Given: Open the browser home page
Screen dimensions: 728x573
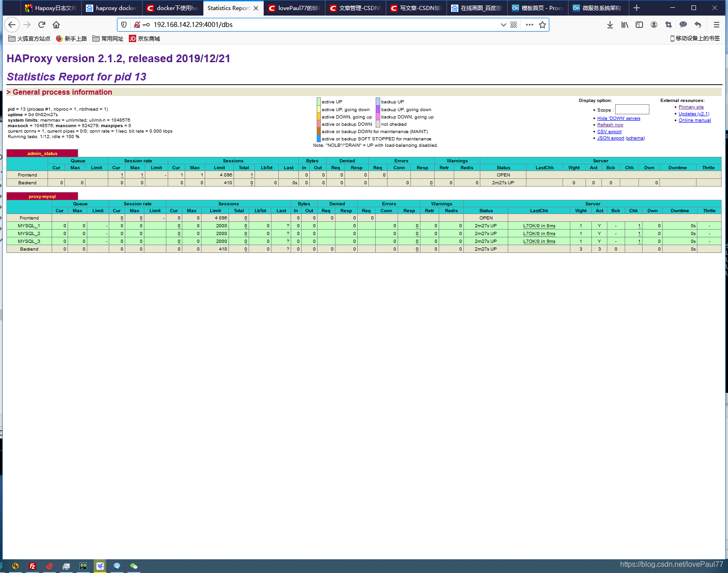Looking at the screenshot, I should [56, 25].
